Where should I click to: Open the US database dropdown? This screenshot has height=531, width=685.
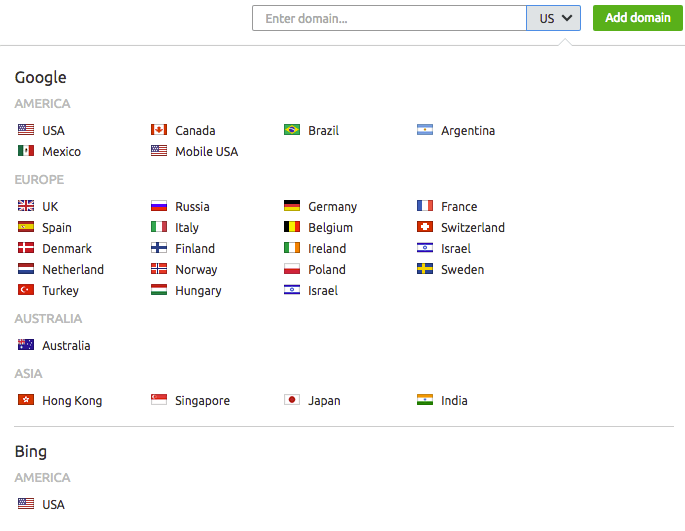(x=554, y=18)
